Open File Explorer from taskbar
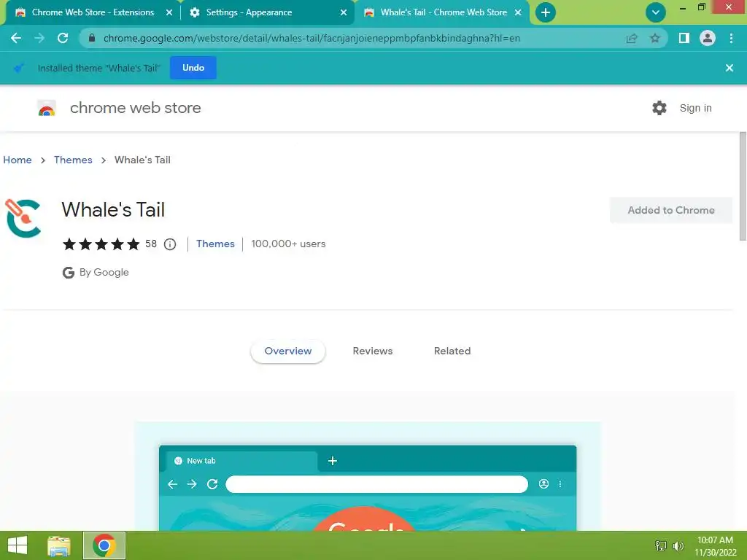The width and height of the screenshot is (747, 560). point(59,545)
